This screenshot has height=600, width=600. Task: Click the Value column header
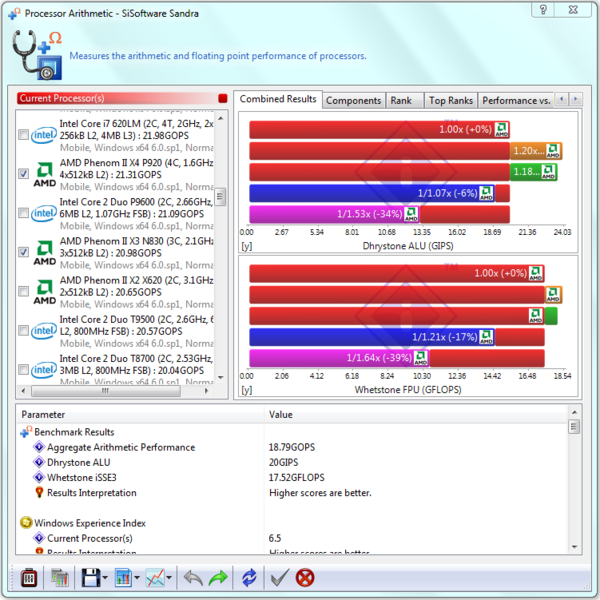tap(416, 414)
